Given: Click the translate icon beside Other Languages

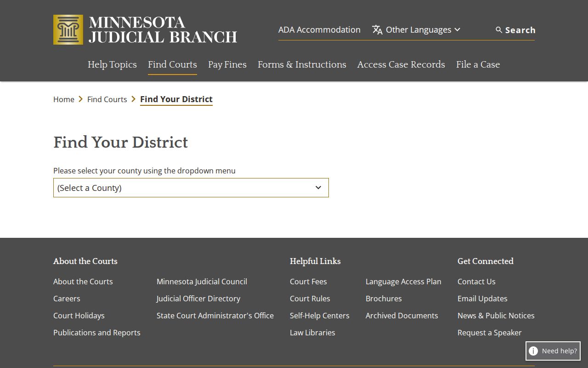Looking at the screenshot, I should [377, 30].
